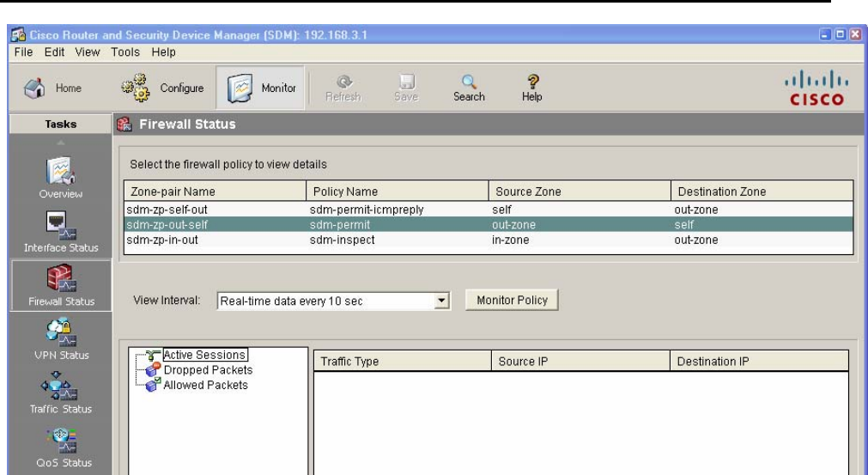Open VPN Status task

pyautogui.click(x=61, y=339)
